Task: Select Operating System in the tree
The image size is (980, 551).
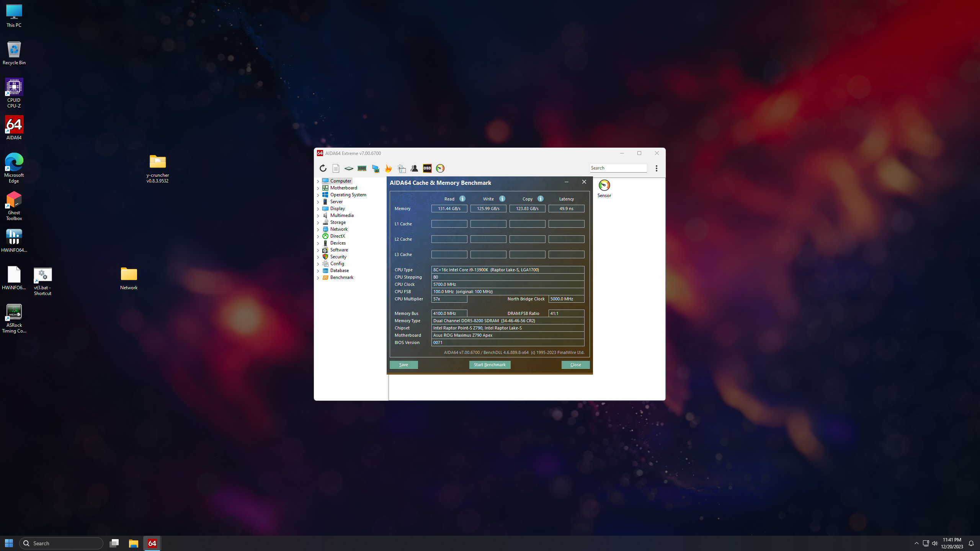Action: pos(348,195)
